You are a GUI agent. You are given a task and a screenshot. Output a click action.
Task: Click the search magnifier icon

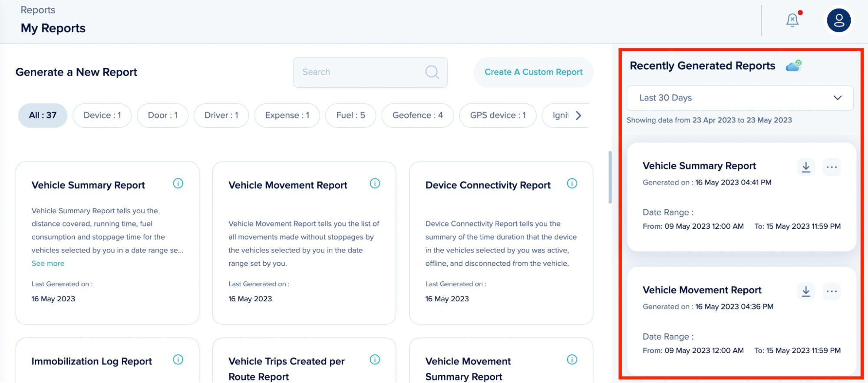[x=432, y=72]
